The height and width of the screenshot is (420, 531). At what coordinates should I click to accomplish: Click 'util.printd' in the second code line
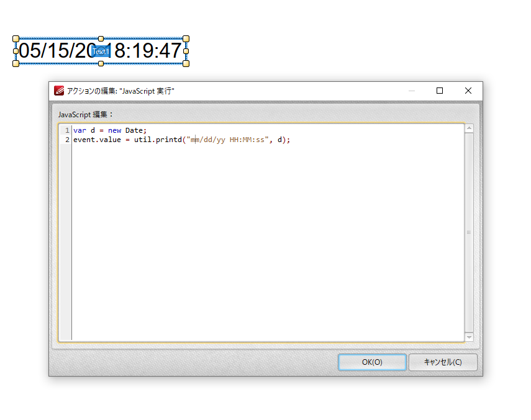coord(158,140)
